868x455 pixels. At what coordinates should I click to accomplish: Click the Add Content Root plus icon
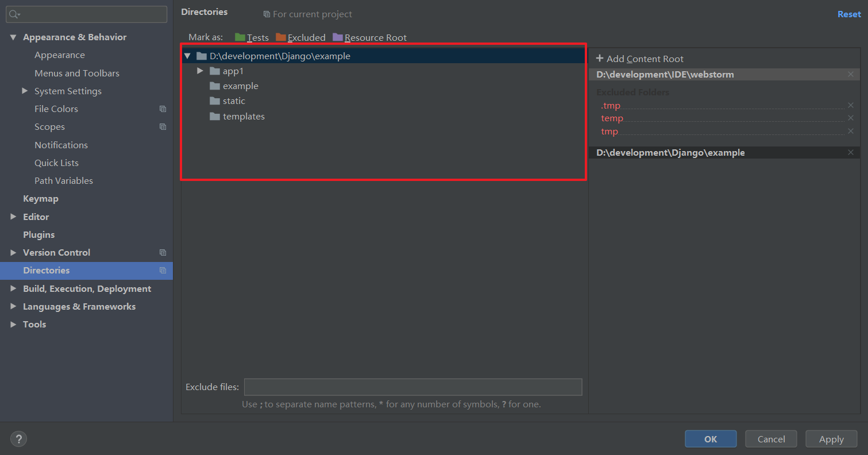coord(599,59)
